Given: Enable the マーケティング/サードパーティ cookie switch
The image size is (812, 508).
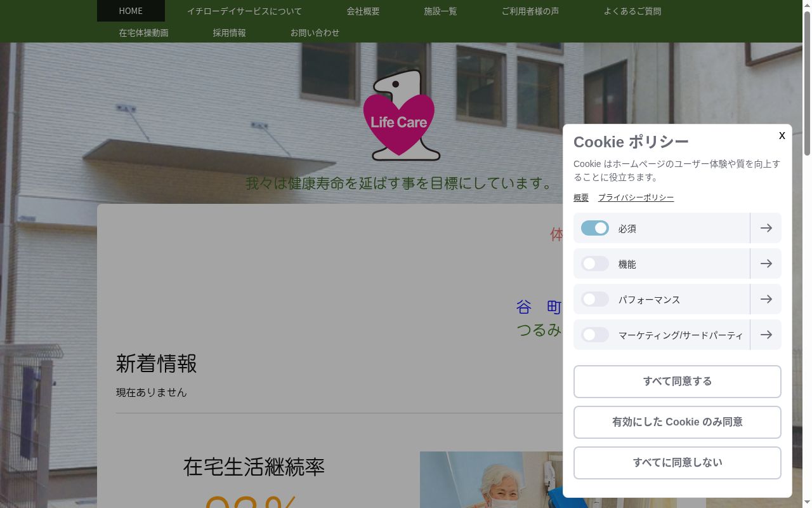Looking at the screenshot, I should coord(595,335).
